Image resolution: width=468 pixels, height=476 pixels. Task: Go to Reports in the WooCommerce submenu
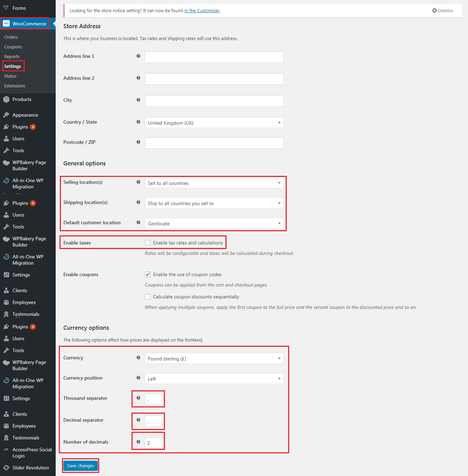pyautogui.click(x=12, y=56)
